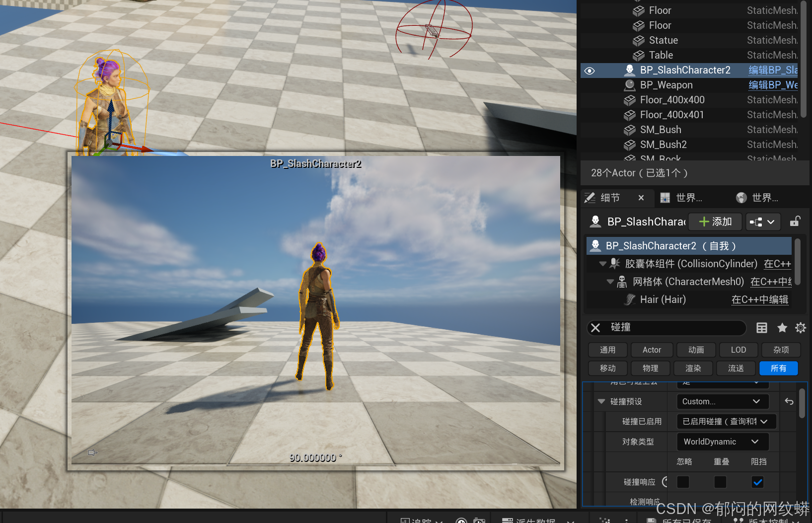Click the pin icon in the camera preview
The width and height of the screenshot is (812, 523).
(x=92, y=452)
